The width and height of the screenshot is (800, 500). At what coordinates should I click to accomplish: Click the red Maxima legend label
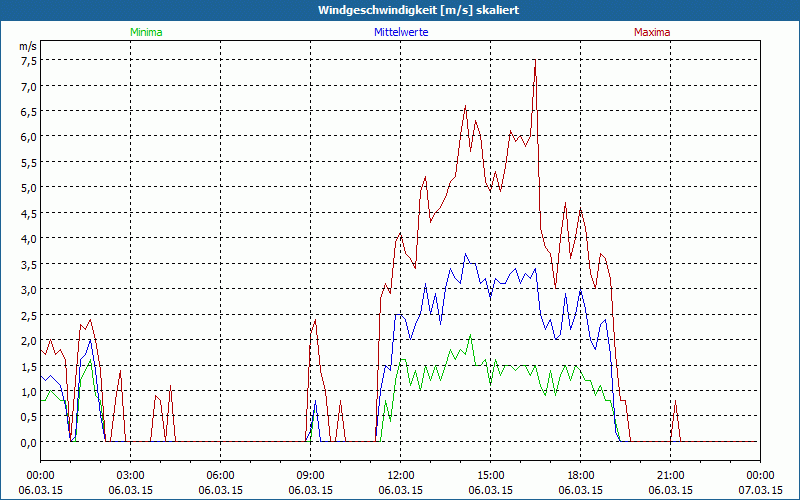tap(652, 32)
